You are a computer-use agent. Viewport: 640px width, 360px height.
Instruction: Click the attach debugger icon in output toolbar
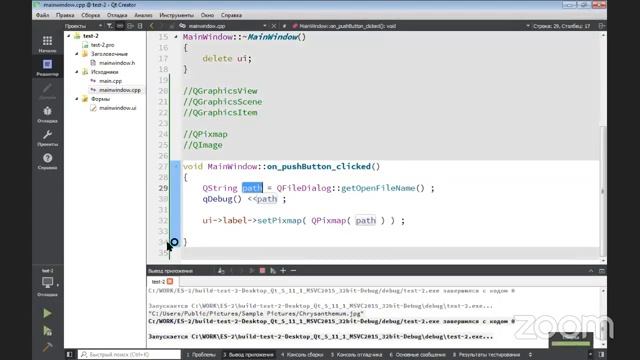tap(273, 271)
